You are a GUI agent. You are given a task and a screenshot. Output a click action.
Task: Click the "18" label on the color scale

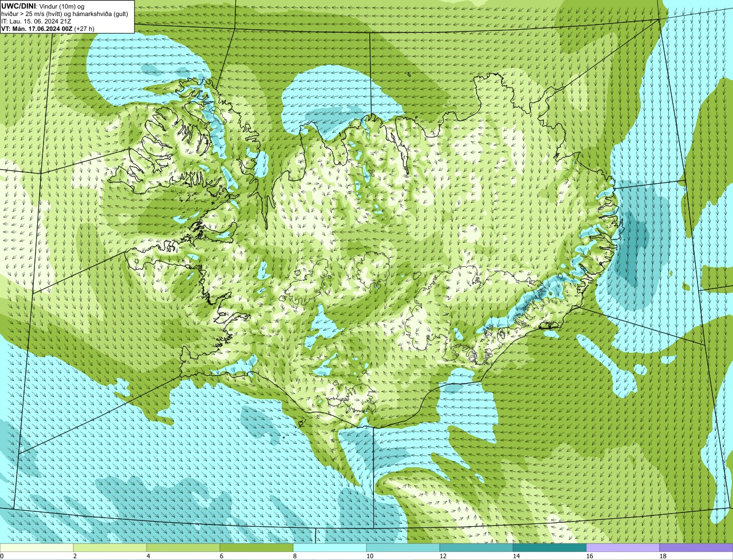point(663,556)
